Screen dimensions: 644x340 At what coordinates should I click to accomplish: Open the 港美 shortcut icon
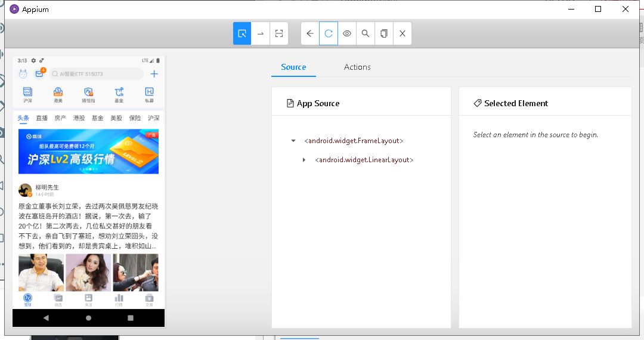click(58, 94)
